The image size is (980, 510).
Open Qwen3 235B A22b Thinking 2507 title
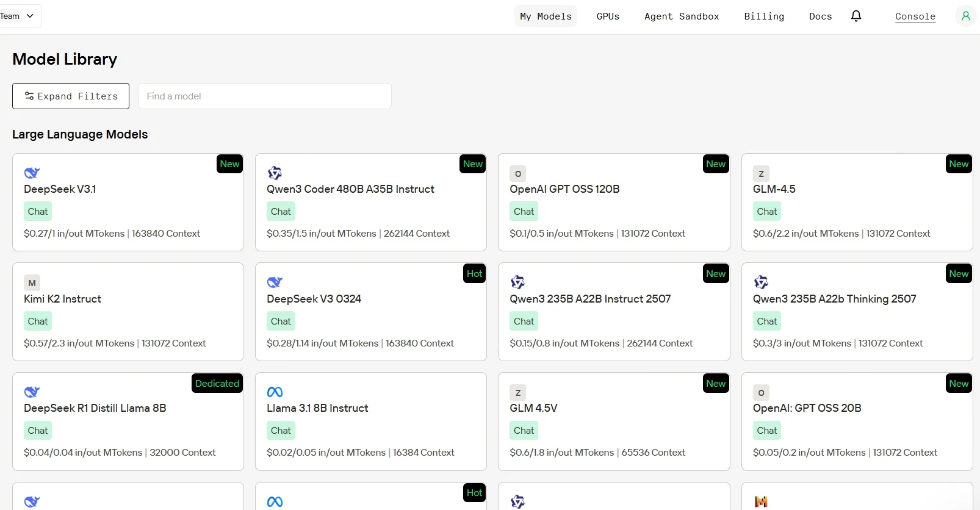tap(834, 299)
